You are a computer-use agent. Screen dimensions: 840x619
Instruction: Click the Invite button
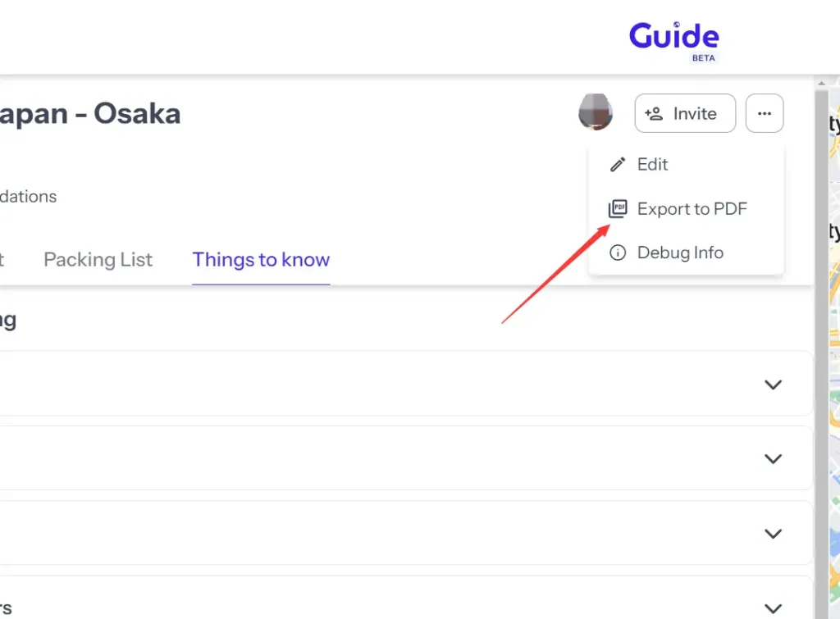(x=685, y=113)
